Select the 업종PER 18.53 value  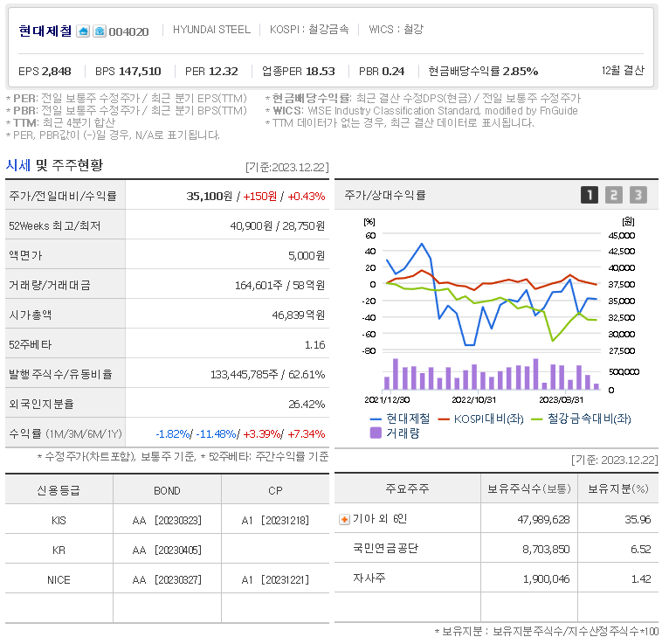[298, 72]
